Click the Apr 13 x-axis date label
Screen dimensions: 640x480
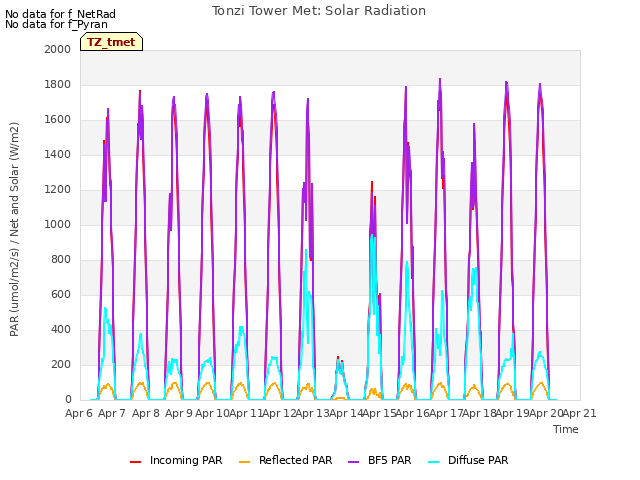pyautogui.click(x=312, y=413)
